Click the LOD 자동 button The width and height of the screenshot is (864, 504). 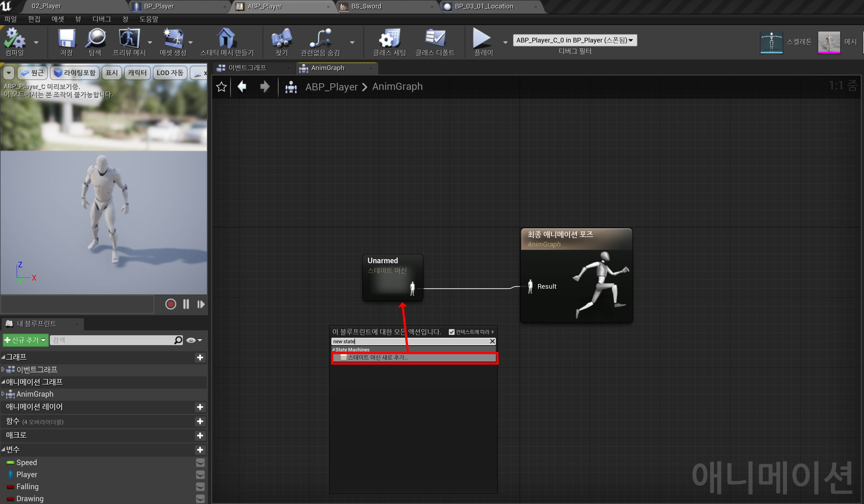click(x=170, y=73)
